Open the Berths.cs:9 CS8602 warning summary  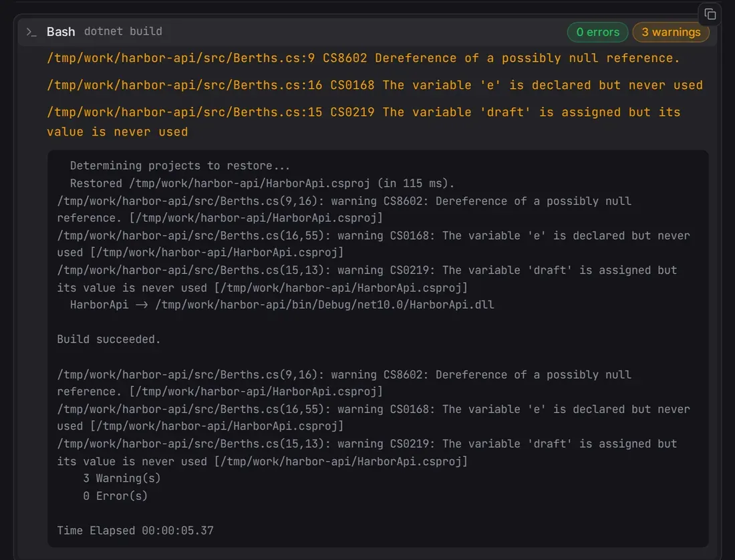(363, 58)
